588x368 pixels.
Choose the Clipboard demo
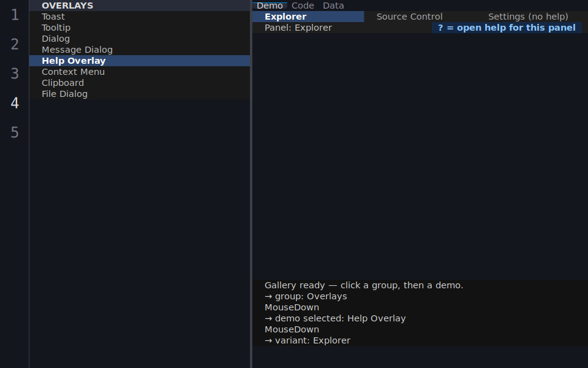tap(140, 83)
